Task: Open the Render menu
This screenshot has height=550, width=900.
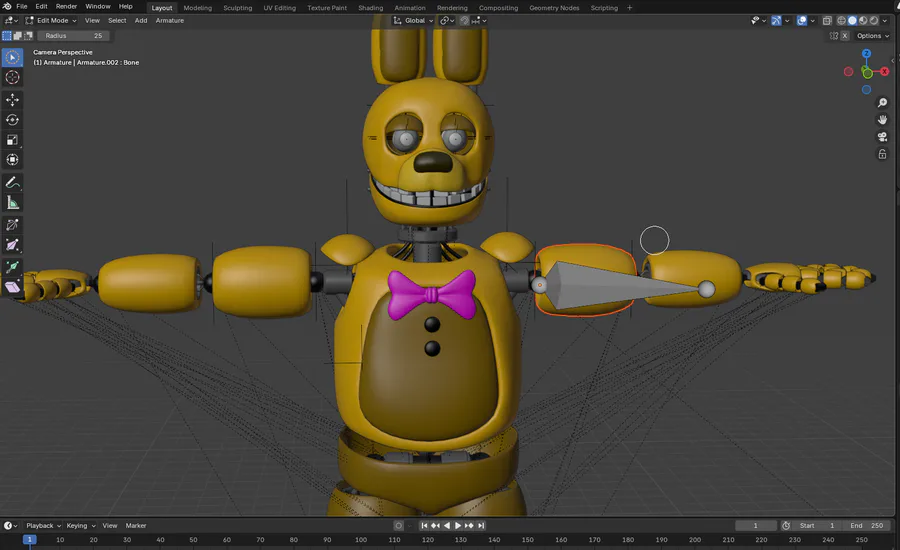Action: [66, 6]
